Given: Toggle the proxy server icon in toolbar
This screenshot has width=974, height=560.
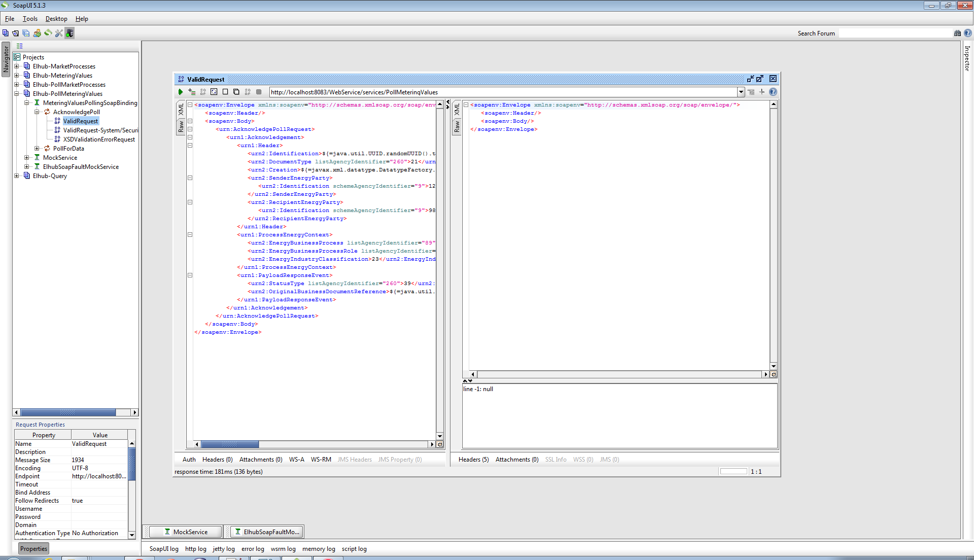Looking at the screenshot, I should [x=69, y=33].
